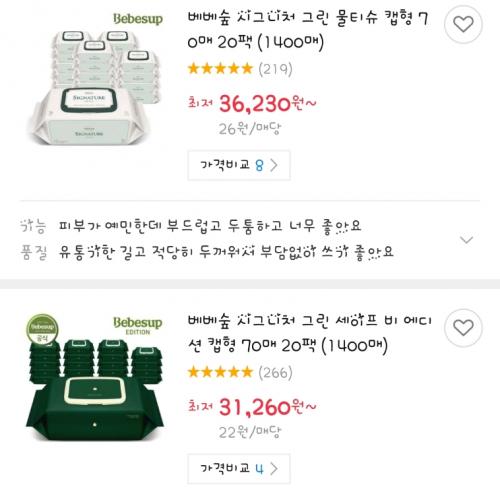Open the second product title 세이프 비 에디션
This screenshot has height=500, width=500.
(309, 333)
